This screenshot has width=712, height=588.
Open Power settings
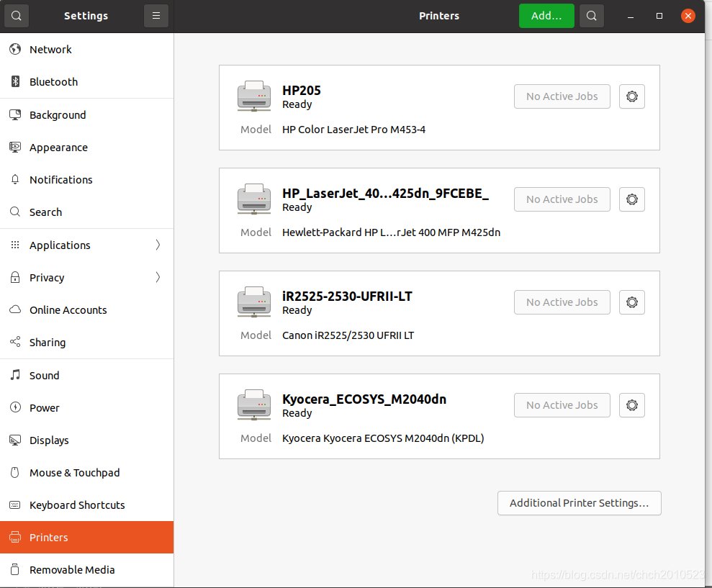coord(86,407)
